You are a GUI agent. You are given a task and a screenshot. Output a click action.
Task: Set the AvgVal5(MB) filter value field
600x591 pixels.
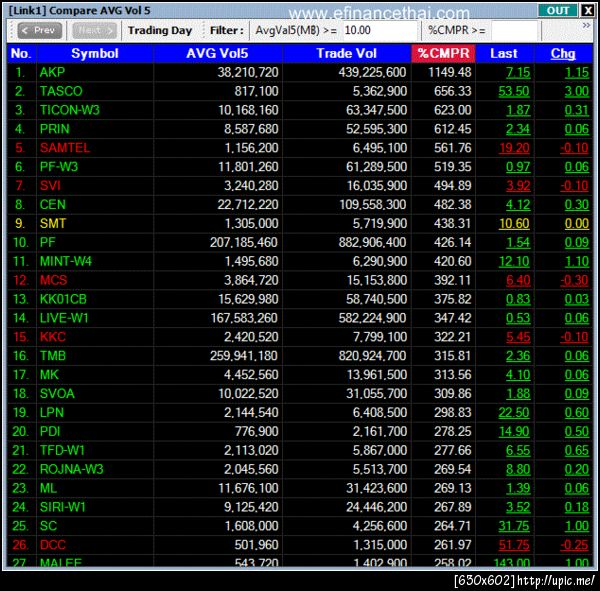(380, 30)
